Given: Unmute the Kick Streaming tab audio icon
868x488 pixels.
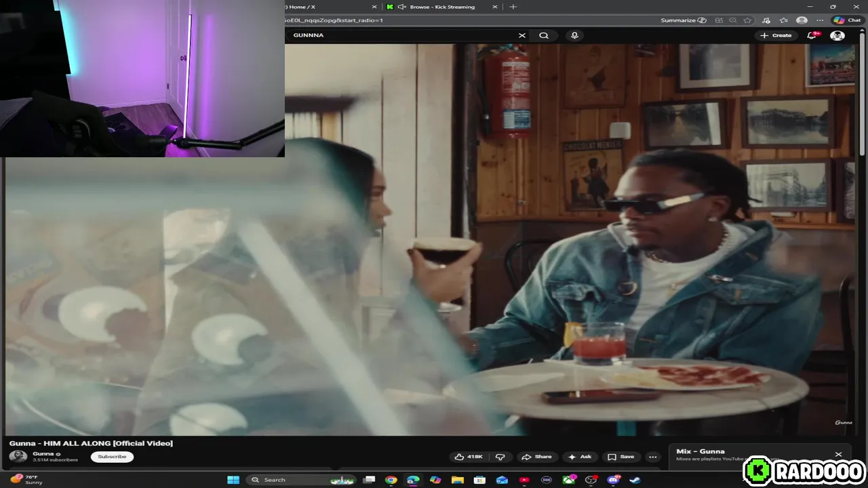Looking at the screenshot, I should click(401, 7).
